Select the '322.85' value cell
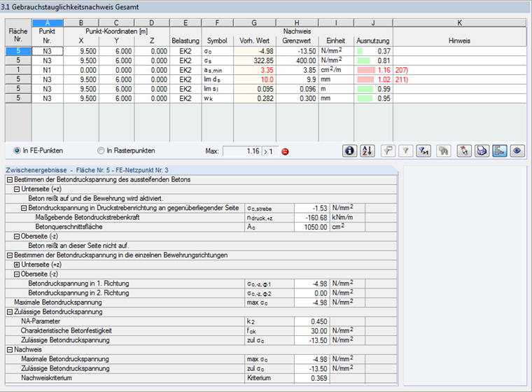532x392 pixels. [x=255, y=61]
